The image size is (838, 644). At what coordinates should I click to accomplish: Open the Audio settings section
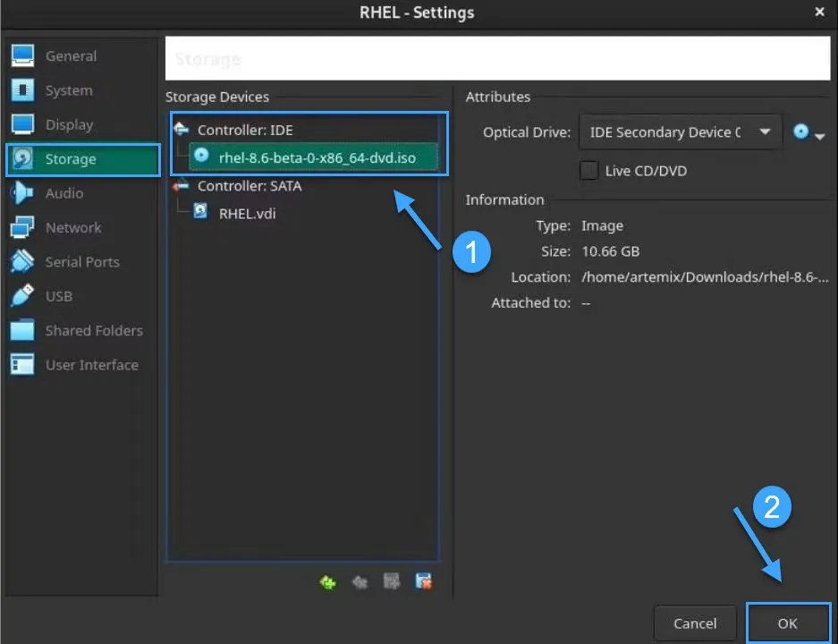coord(63,193)
